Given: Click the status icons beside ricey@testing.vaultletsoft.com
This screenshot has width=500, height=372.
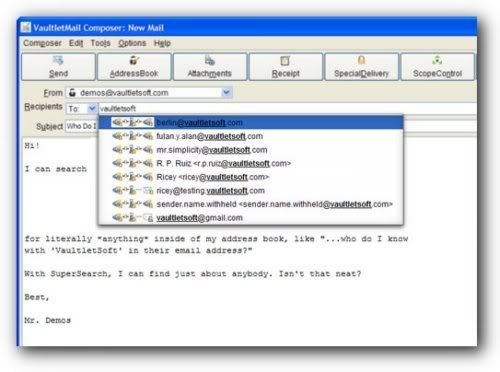Looking at the screenshot, I should point(132,191).
